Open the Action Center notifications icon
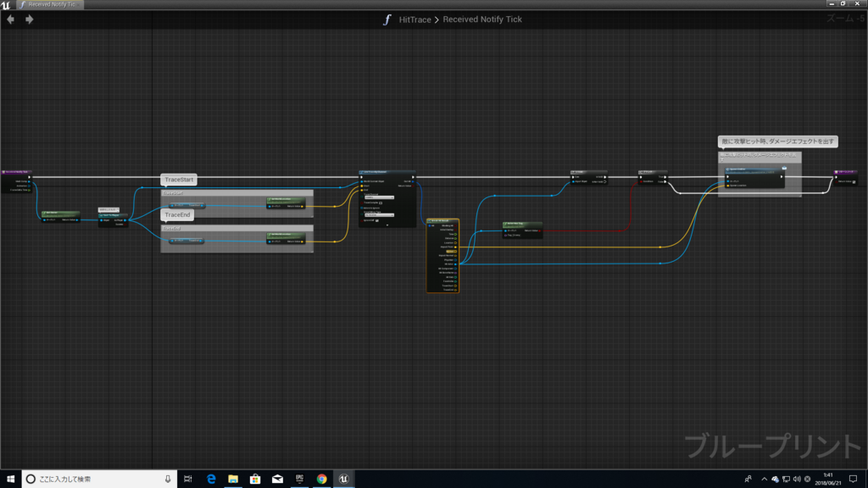Image resolution: width=868 pixels, height=488 pixels. click(853, 479)
